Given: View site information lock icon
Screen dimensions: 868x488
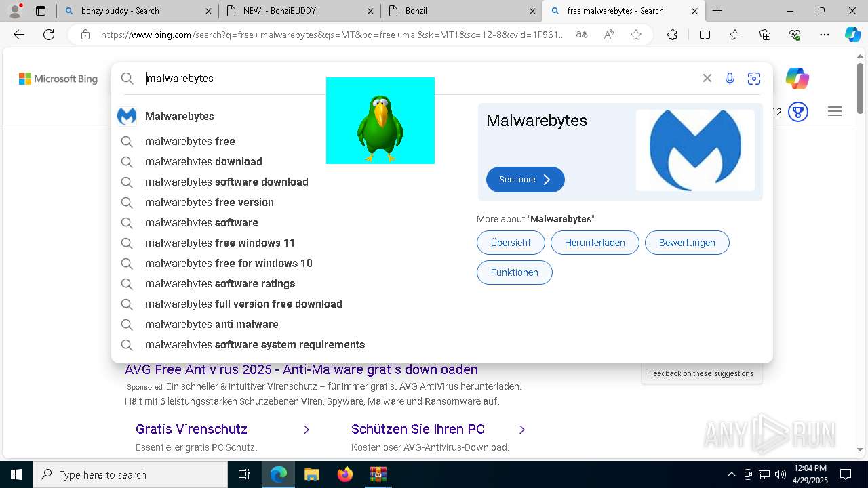Looking at the screenshot, I should (x=85, y=35).
